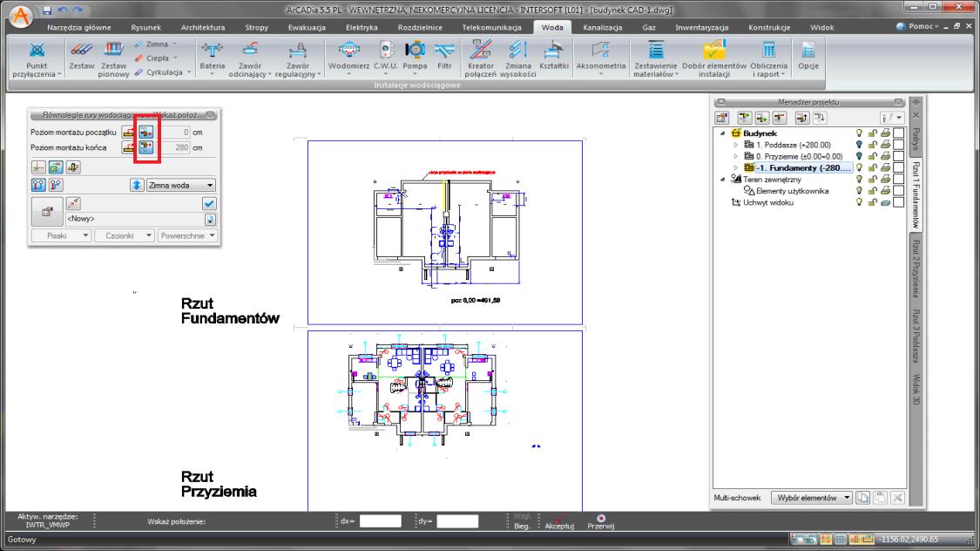Click the Akceptuj accept icon

tap(558, 519)
